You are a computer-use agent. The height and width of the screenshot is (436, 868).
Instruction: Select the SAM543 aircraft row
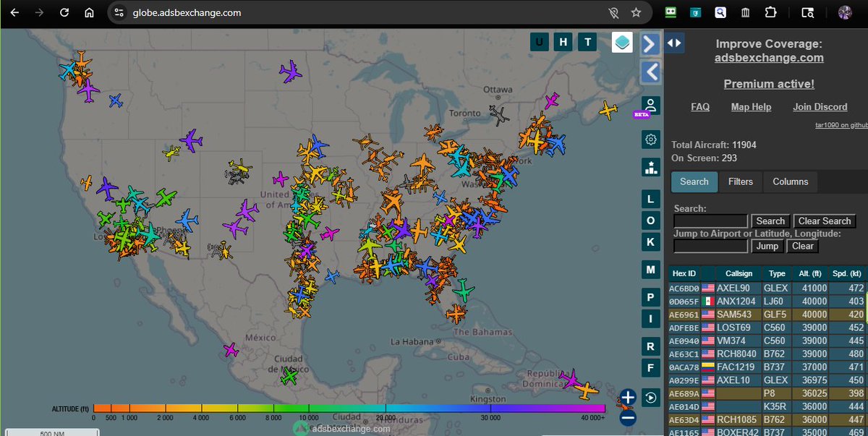point(767,315)
